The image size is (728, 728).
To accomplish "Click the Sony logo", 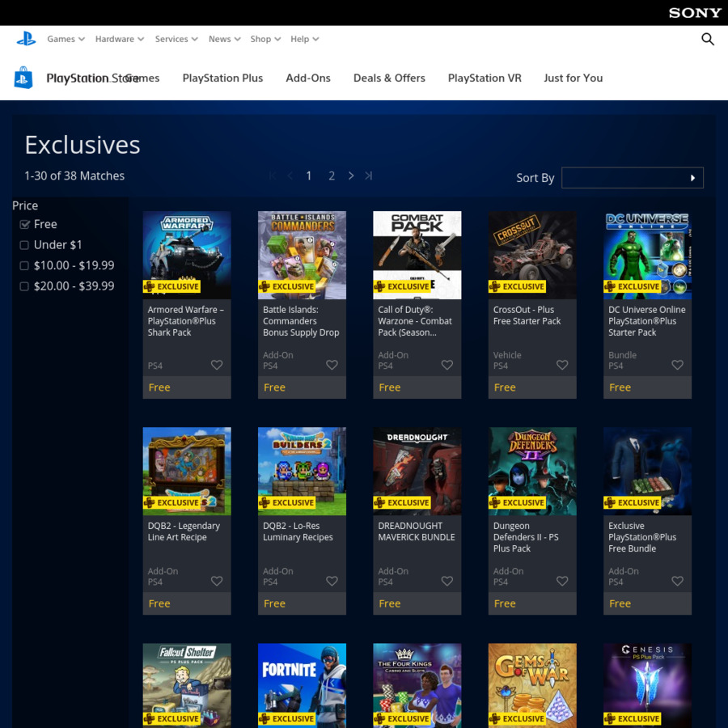I will (695, 12).
